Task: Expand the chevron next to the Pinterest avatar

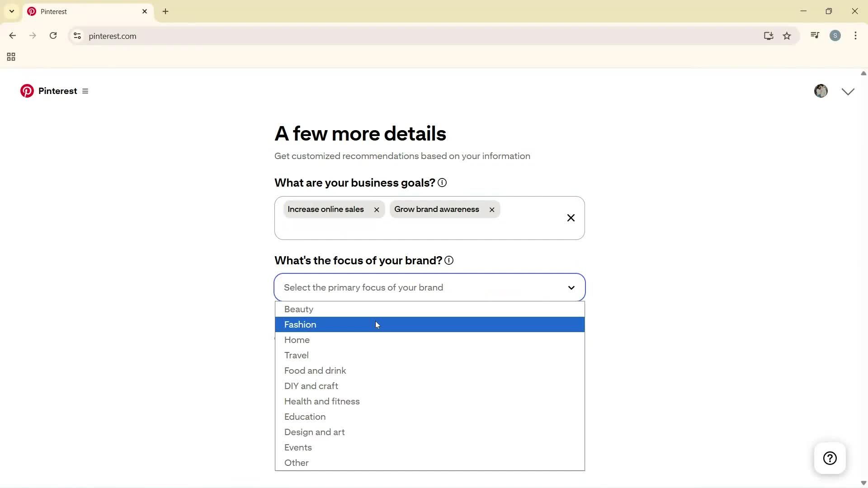Action: (848, 91)
